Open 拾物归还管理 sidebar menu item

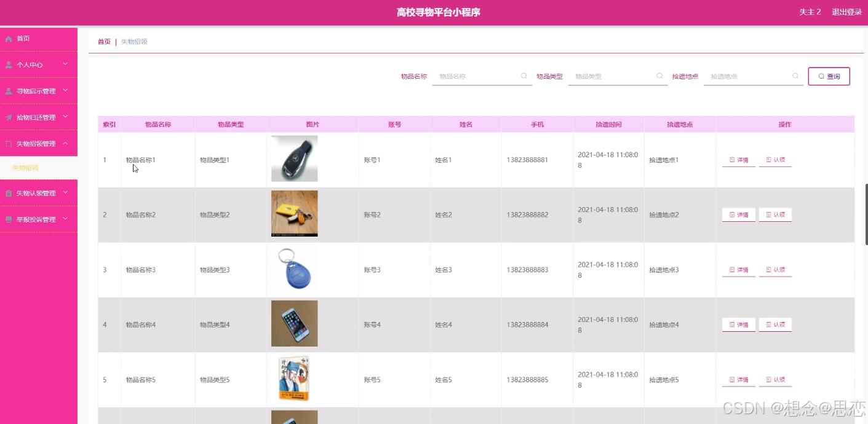[39, 117]
